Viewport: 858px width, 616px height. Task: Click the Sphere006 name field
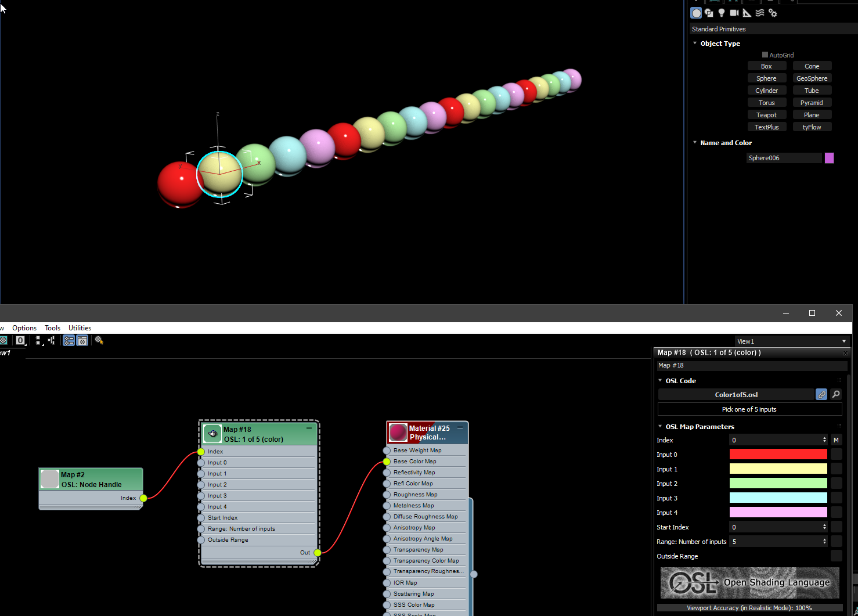point(784,157)
